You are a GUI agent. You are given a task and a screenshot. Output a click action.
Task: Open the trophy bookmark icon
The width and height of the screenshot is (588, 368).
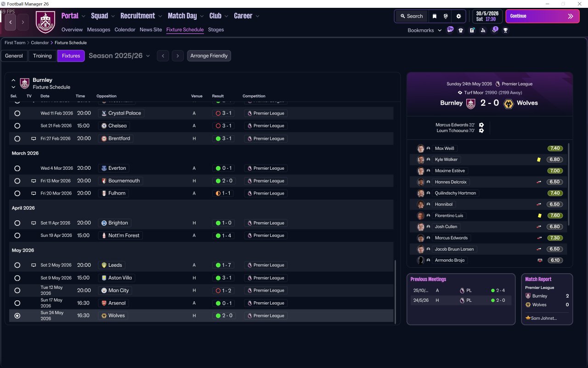click(505, 30)
